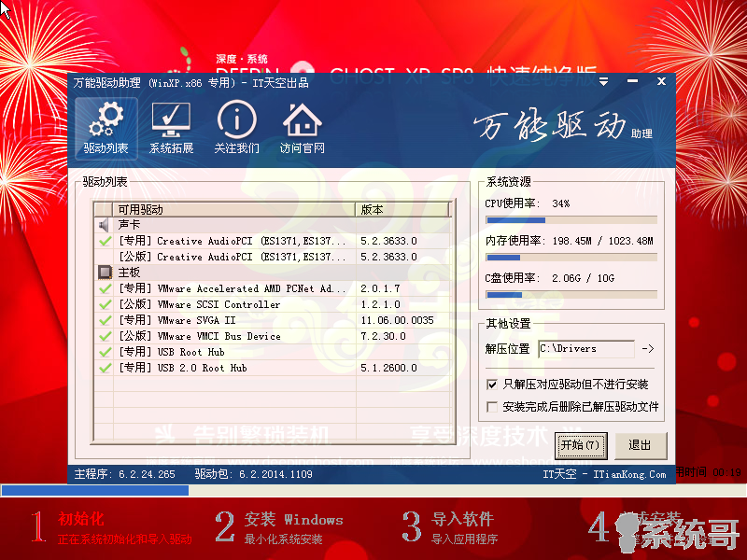Uncheck the USB 2.0 Root Hub driver
Image resolution: width=747 pixels, height=560 pixels.
105,368
